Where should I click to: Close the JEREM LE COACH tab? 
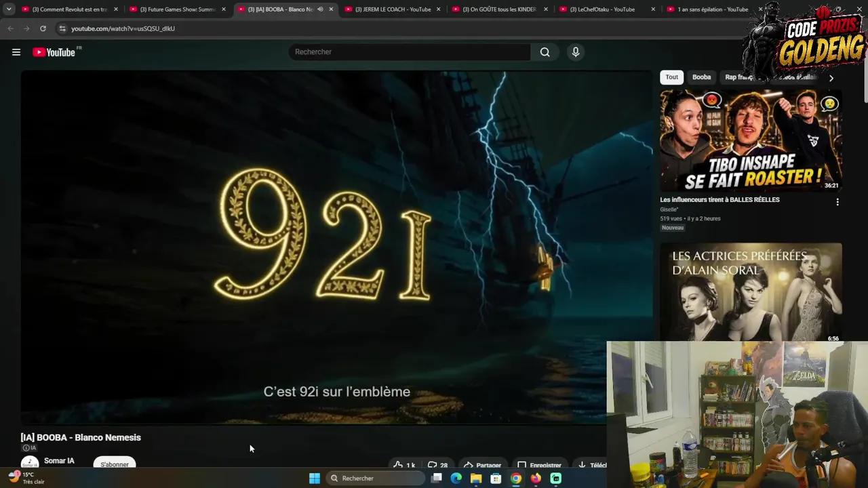(439, 9)
